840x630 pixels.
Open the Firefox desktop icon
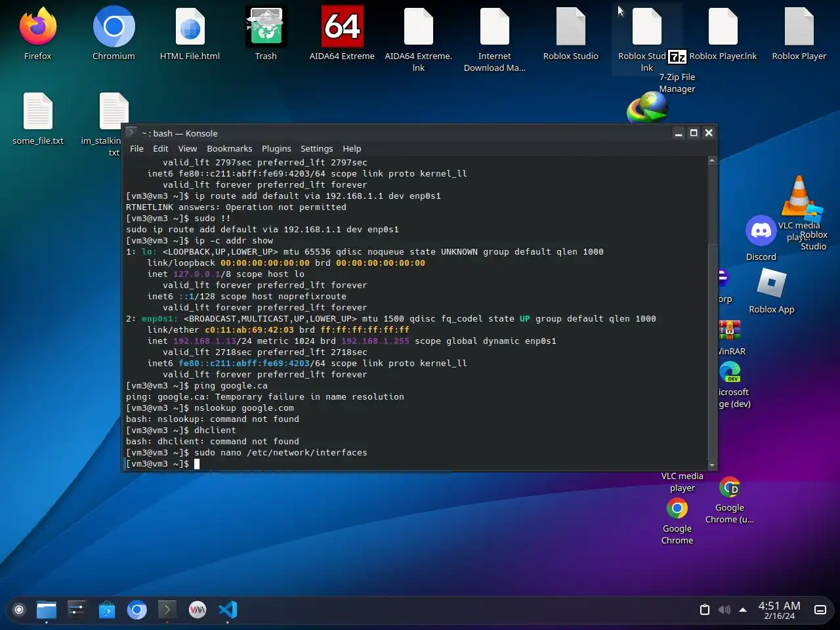pyautogui.click(x=37, y=26)
